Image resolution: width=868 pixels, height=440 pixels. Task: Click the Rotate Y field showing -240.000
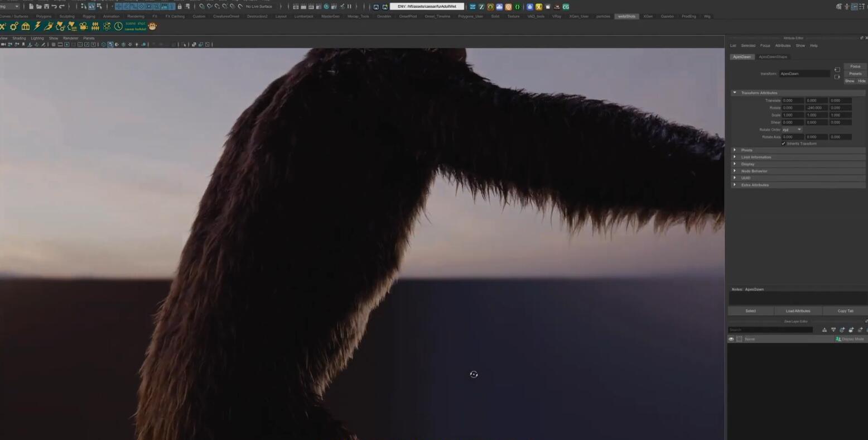(x=816, y=108)
